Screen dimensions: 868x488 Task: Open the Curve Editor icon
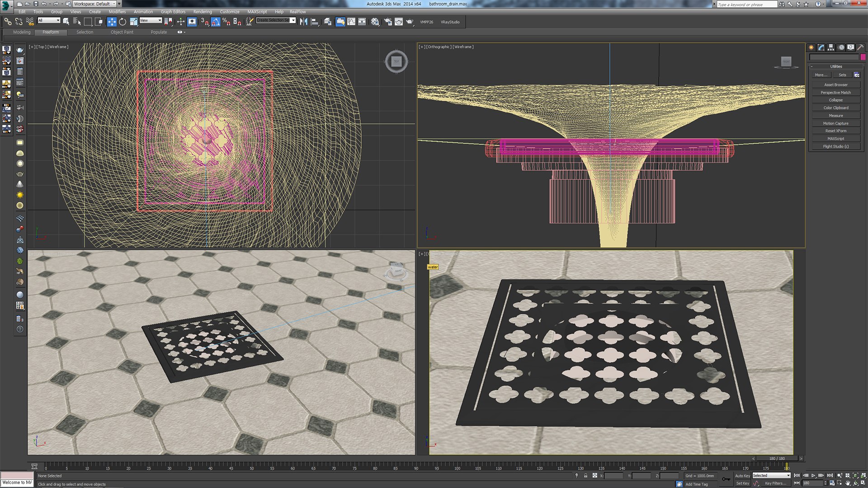tap(351, 22)
